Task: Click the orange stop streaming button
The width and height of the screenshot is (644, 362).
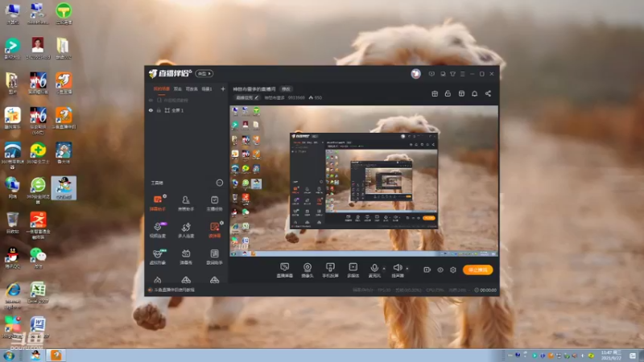Action: pyautogui.click(x=477, y=269)
